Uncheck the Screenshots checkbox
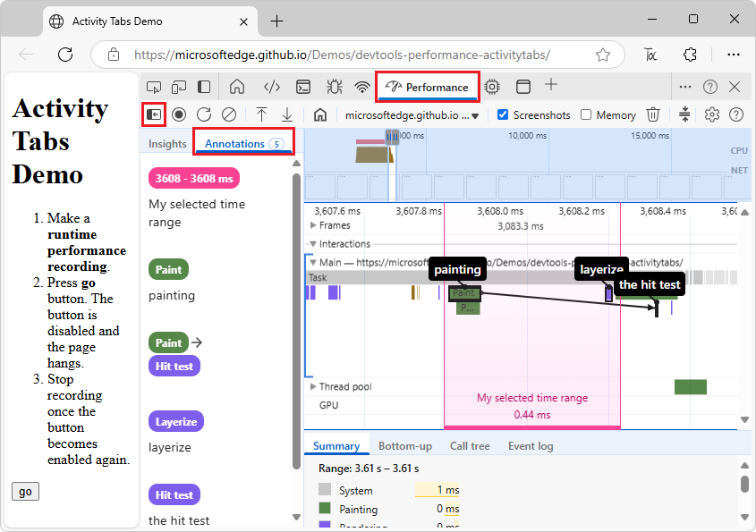The width and height of the screenshot is (756, 532). pyautogui.click(x=503, y=114)
